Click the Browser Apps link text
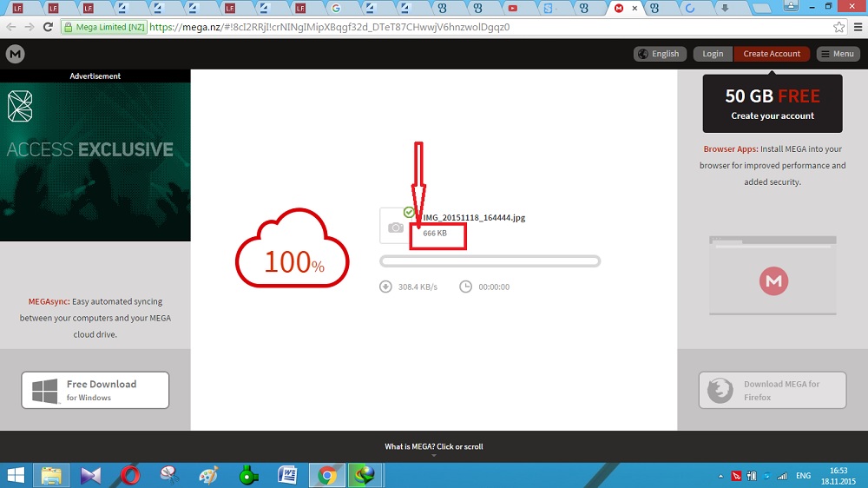This screenshot has width=868, height=488. click(x=731, y=149)
